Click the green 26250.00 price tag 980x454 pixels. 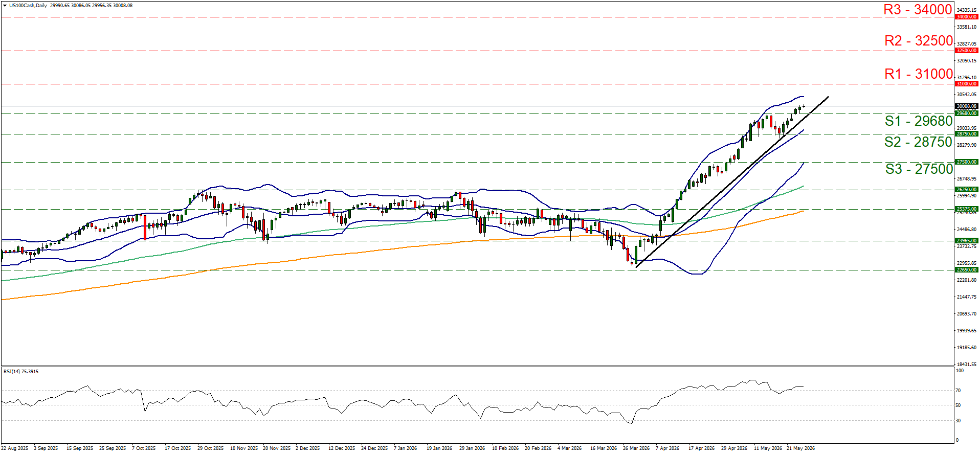[x=967, y=190]
